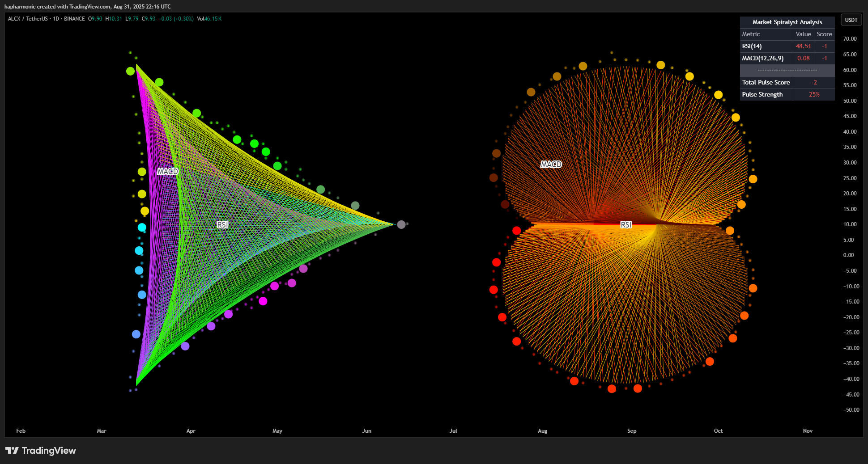Screen dimensions: 868x464
Task: Click the Sep label on time axis
Action: [x=631, y=431]
